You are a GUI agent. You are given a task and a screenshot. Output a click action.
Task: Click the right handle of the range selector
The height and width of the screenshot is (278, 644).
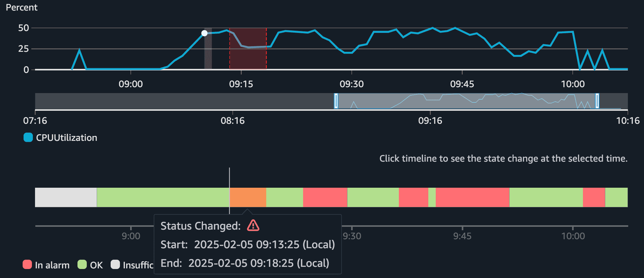coord(597,101)
